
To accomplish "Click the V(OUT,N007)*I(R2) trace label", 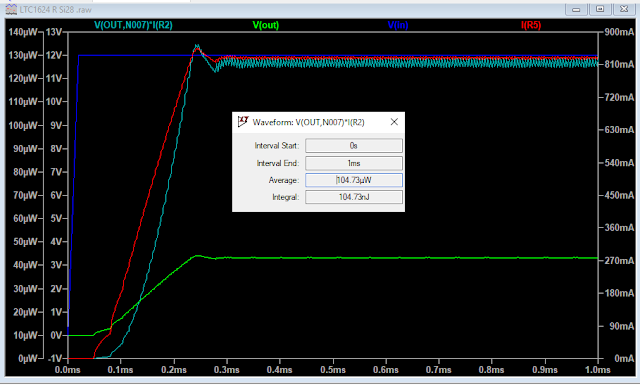I will 133,25.
